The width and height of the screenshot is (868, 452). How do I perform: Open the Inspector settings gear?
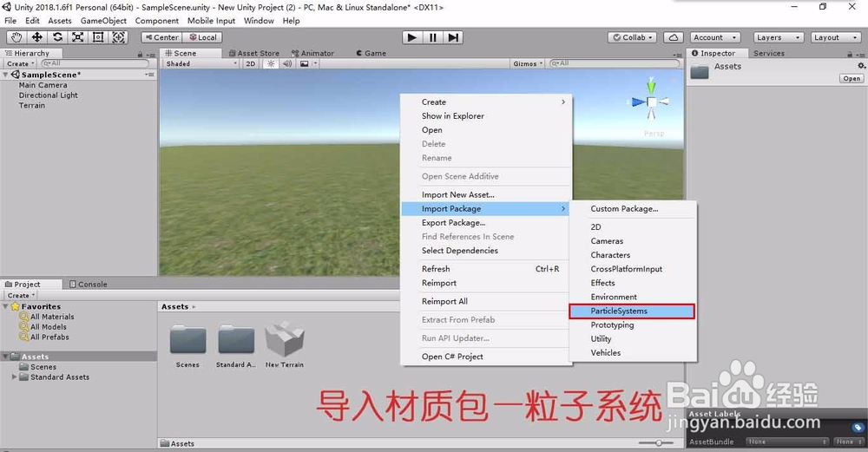tap(861, 66)
